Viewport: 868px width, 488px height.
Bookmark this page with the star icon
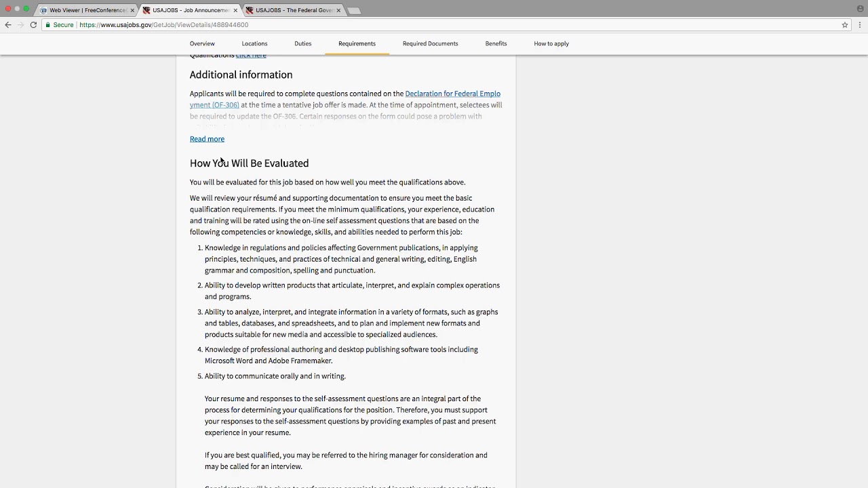(x=845, y=25)
